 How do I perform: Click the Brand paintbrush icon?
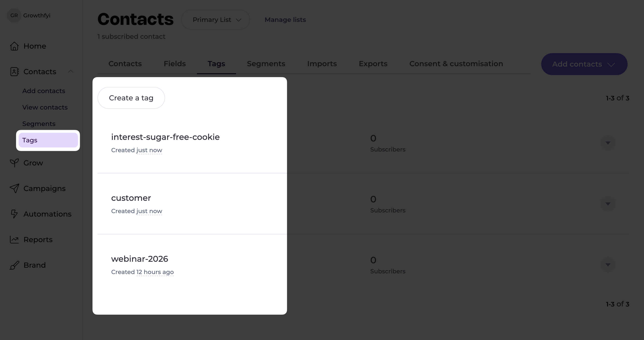point(14,265)
